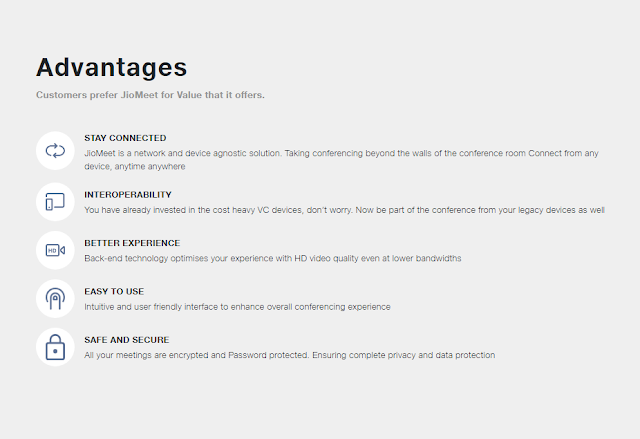This screenshot has height=439, width=640.
Task: Select the INTEROPERABILITY title
Action: [128, 195]
